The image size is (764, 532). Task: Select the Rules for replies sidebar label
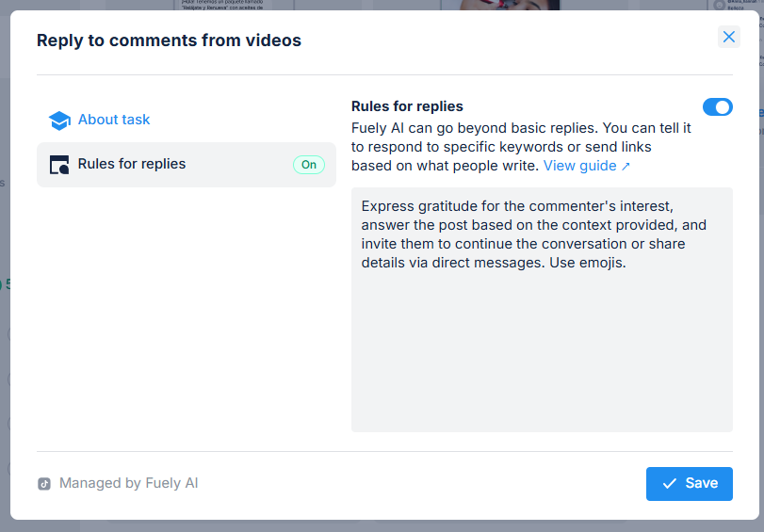(132, 164)
